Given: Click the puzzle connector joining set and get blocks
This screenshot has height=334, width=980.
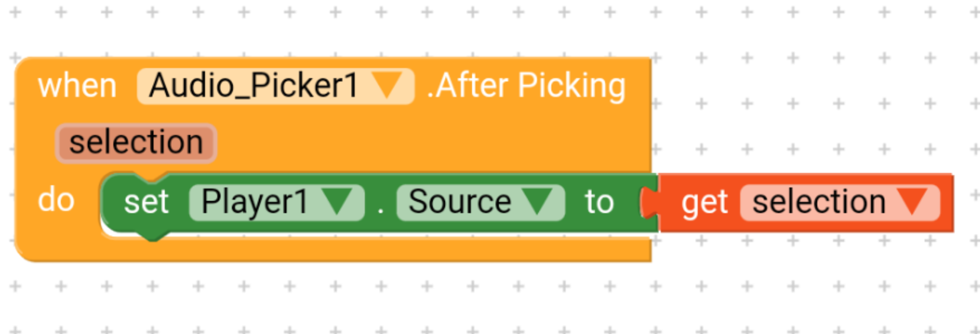Looking at the screenshot, I should (x=650, y=203).
